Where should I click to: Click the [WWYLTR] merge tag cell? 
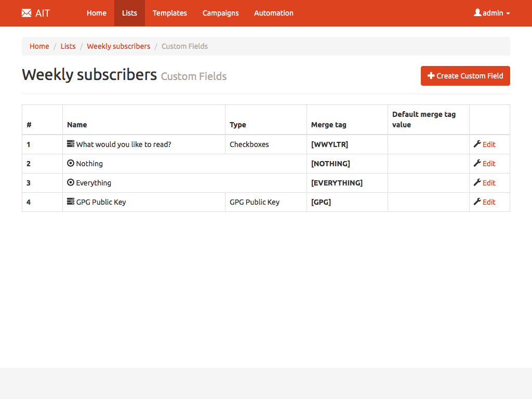[x=329, y=144]
